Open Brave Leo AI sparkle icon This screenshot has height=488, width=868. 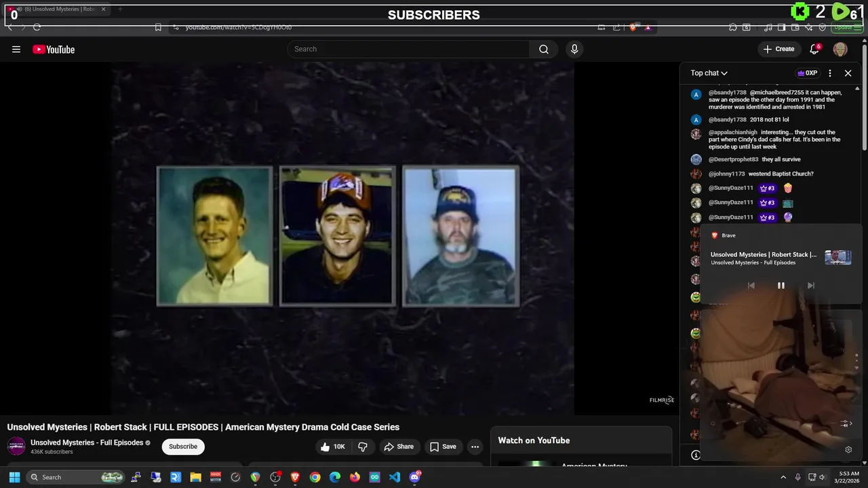pos(809,27)
